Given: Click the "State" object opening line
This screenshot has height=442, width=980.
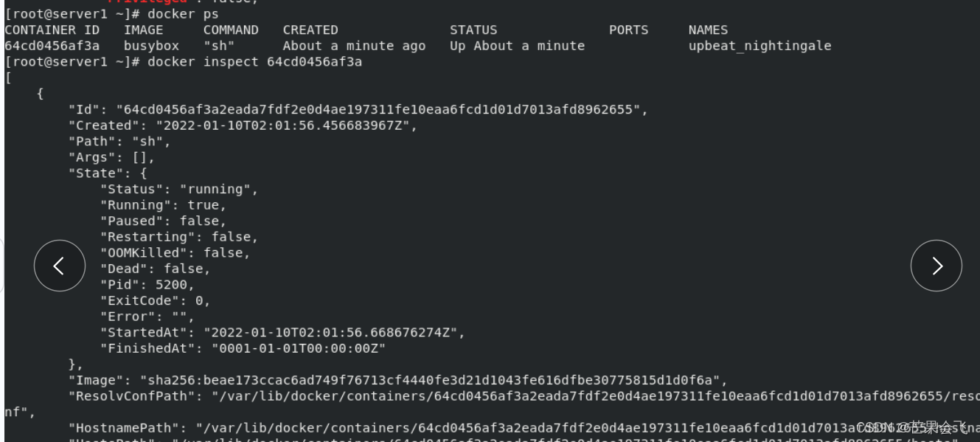Looking at the screenshot, I should (x=108, y=173).
